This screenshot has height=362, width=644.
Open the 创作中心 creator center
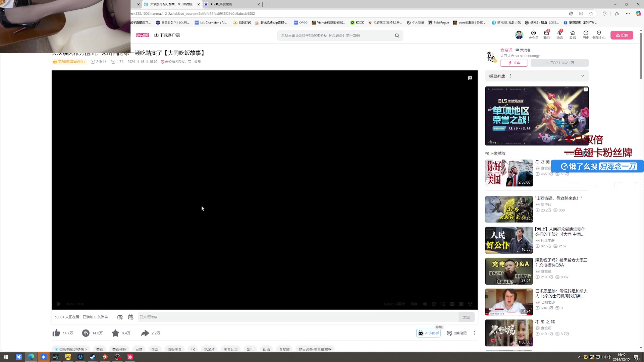pyautogui.click(x=599, y=35)
